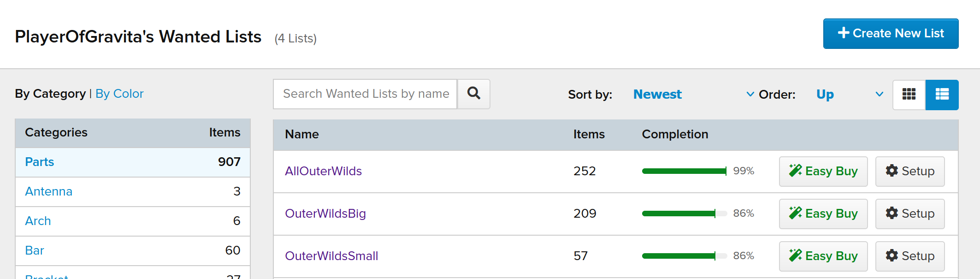Click Easy Buy for AllOuterWilds
The width and height of the screenshot is (980, 279).
point(823,171)
